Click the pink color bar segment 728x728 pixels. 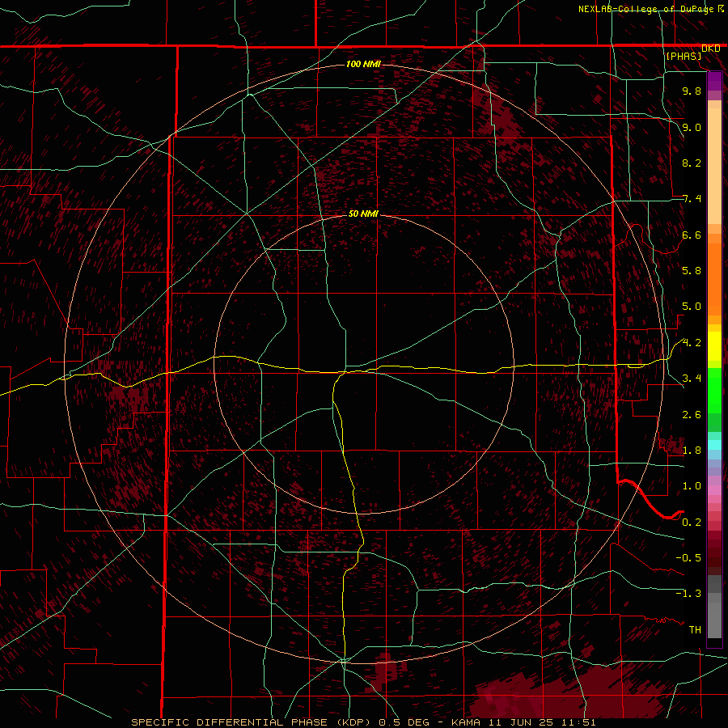click(x=714, y=490)
